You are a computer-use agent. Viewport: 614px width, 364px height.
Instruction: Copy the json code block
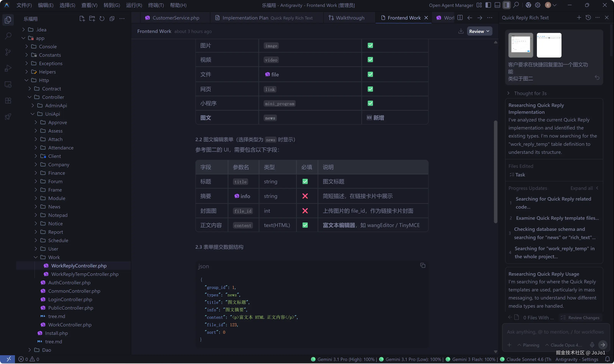tap(422, 265)
